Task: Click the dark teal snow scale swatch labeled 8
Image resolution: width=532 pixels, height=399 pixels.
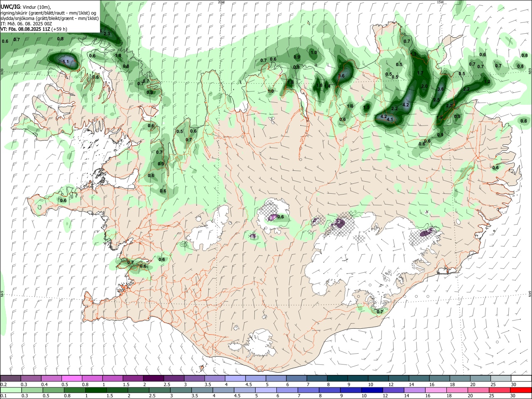Action: [337, 379]
